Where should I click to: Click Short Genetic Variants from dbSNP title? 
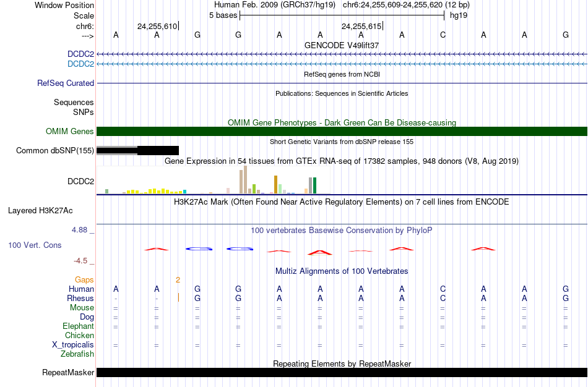click(x=342, y=142)
